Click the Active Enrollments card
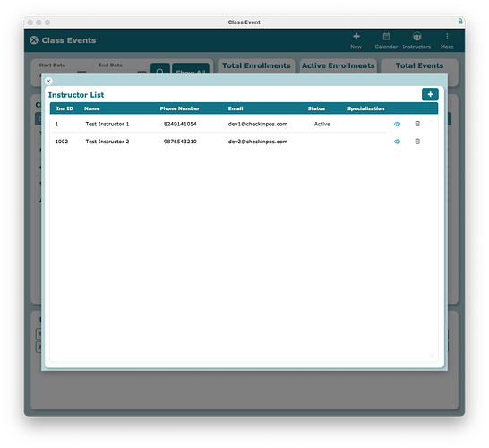This screenshot has width=489, height=448. (x=338, y=66)
